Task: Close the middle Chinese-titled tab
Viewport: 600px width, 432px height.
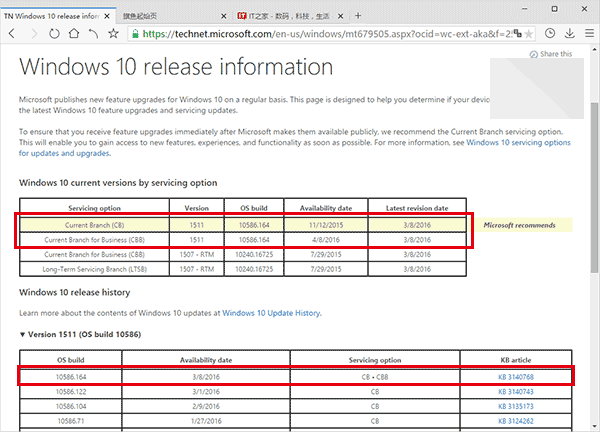Action: tap(224, 16)
